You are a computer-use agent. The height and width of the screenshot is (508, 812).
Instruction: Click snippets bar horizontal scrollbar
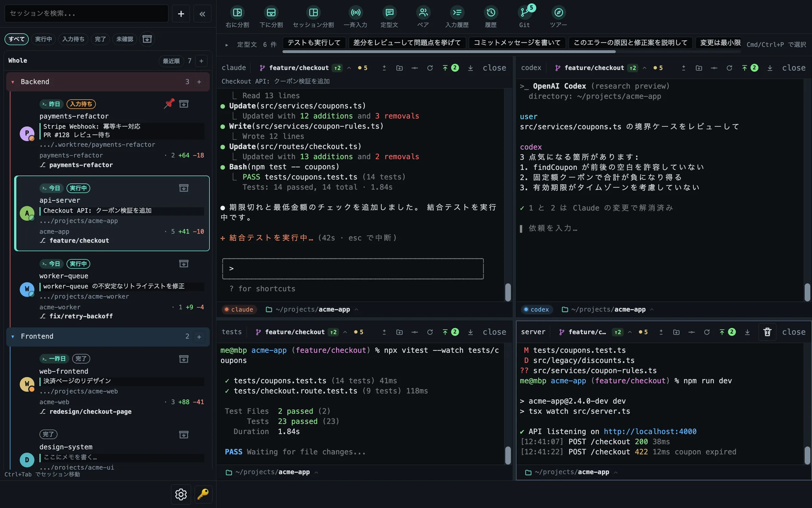click(x=449, y=52)
